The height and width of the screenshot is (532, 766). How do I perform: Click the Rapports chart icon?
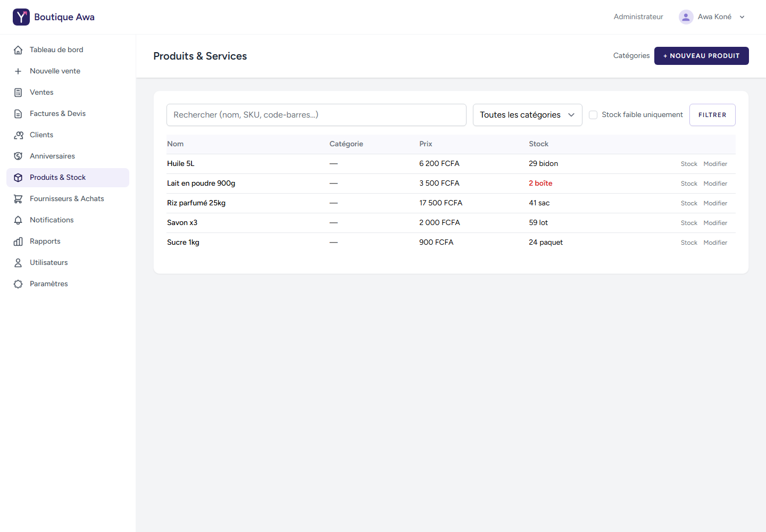18,242
